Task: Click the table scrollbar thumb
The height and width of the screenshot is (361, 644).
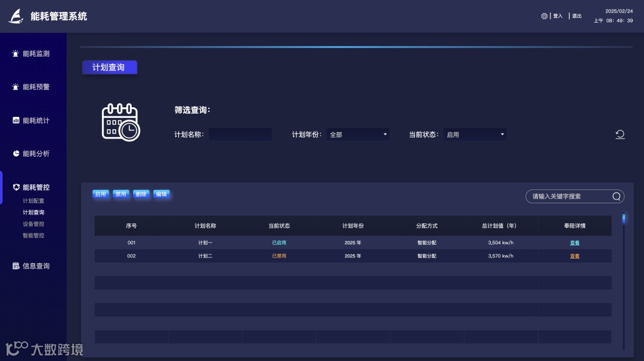Action: click(624, 219)
